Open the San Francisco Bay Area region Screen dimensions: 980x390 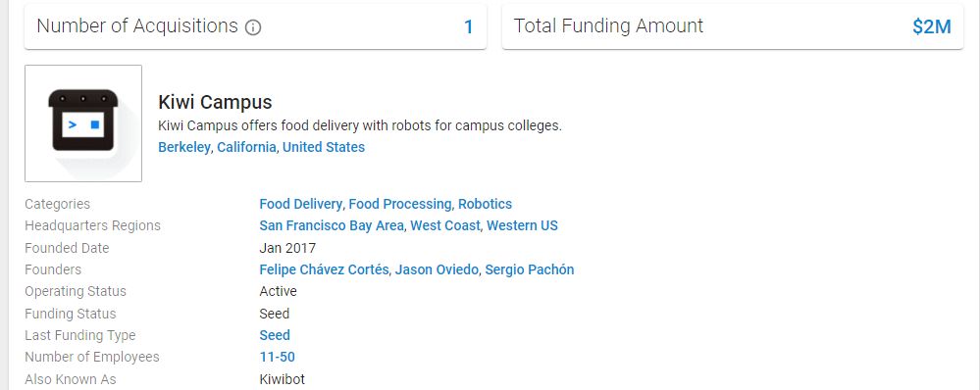(x=332, y=226)
